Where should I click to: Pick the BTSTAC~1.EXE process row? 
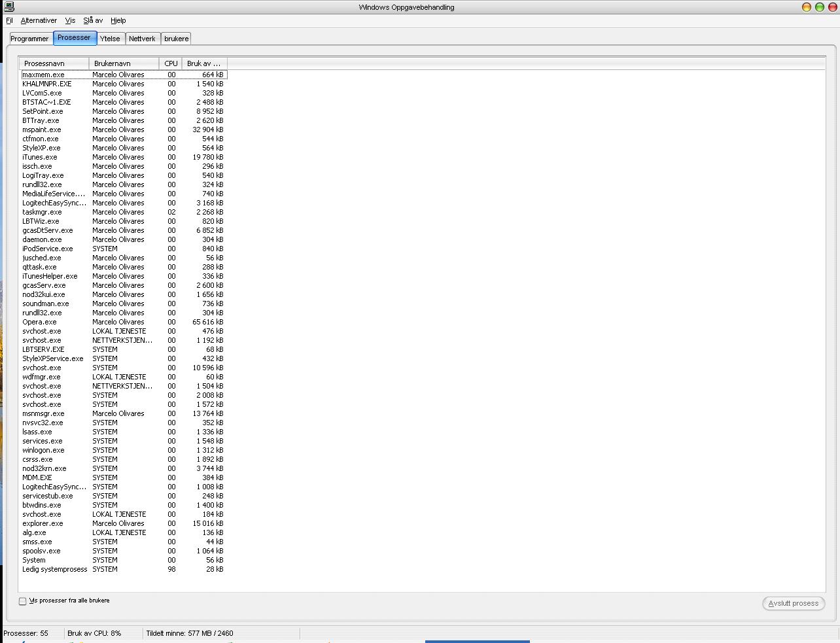124,102
